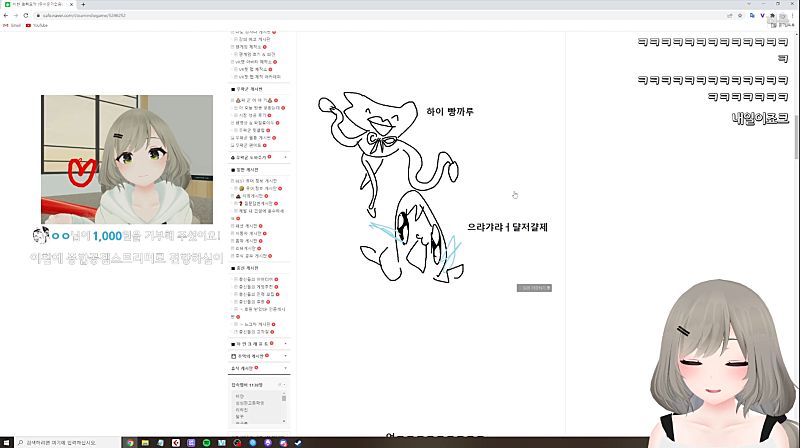Click the small gray button below the drawing
The image size is (800, 448).
coord(534,288)
